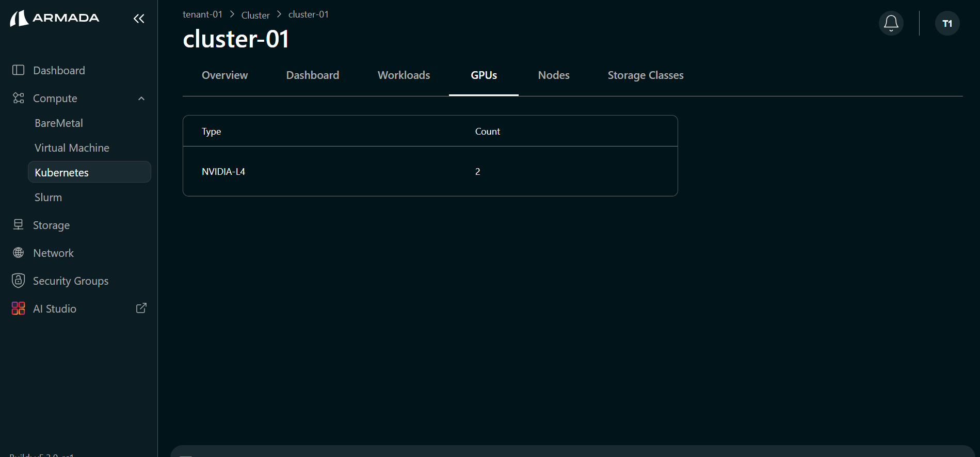Switch to the Workloads tab
The image size is (980, 457).
404,75
